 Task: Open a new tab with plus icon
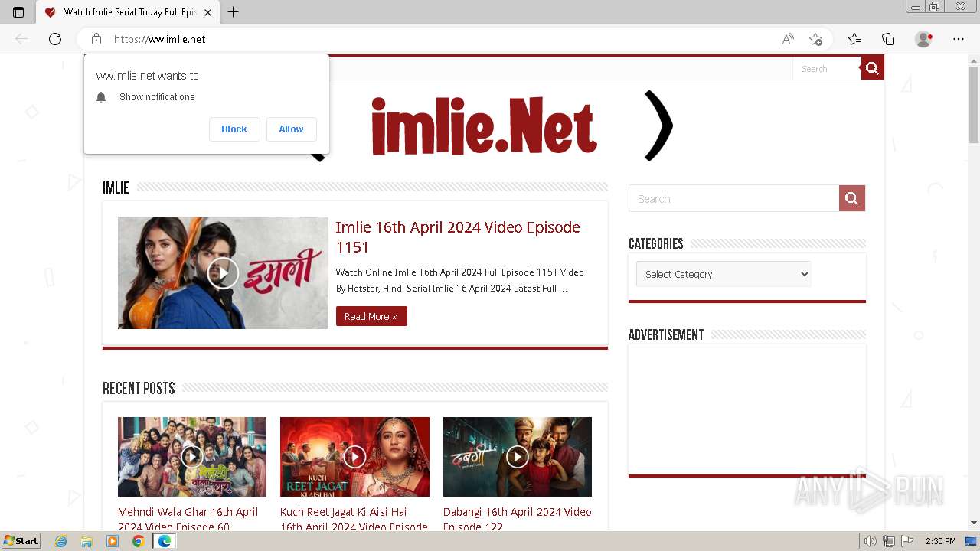click(234, 12)
